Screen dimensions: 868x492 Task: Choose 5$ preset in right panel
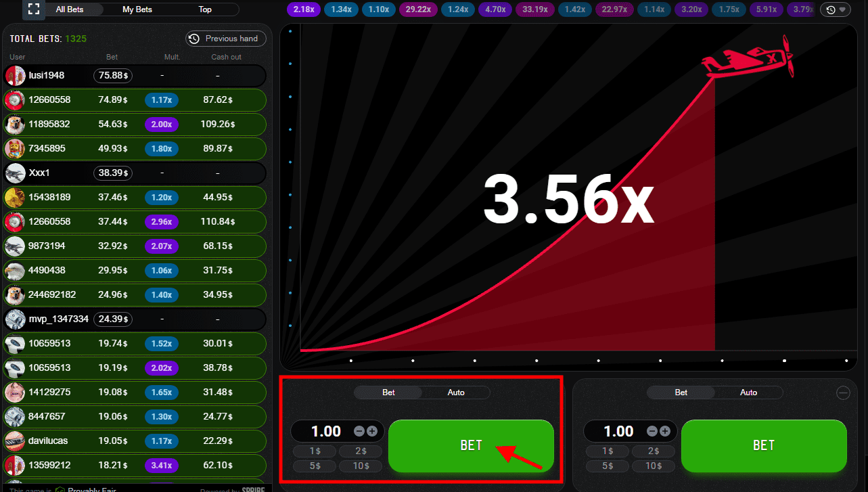(x=608, y=466)
